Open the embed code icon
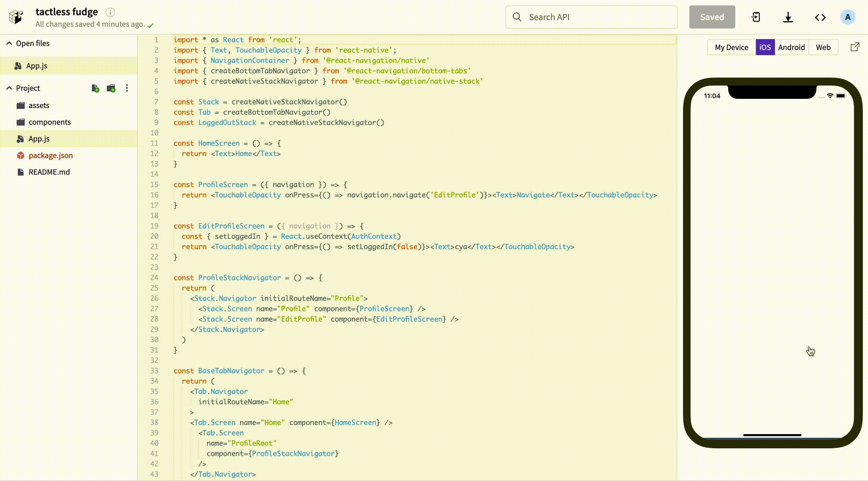868x481 pixels. pyautogui.click(x=820, y=17)
